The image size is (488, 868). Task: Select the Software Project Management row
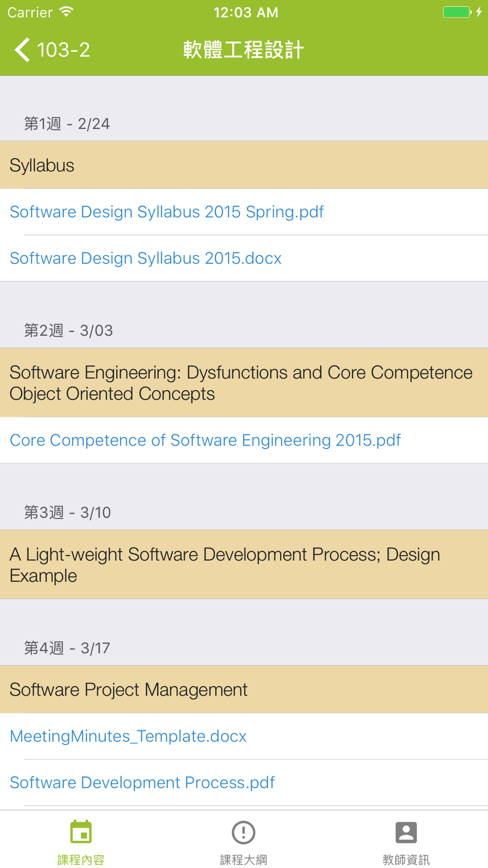click(244, 689)
